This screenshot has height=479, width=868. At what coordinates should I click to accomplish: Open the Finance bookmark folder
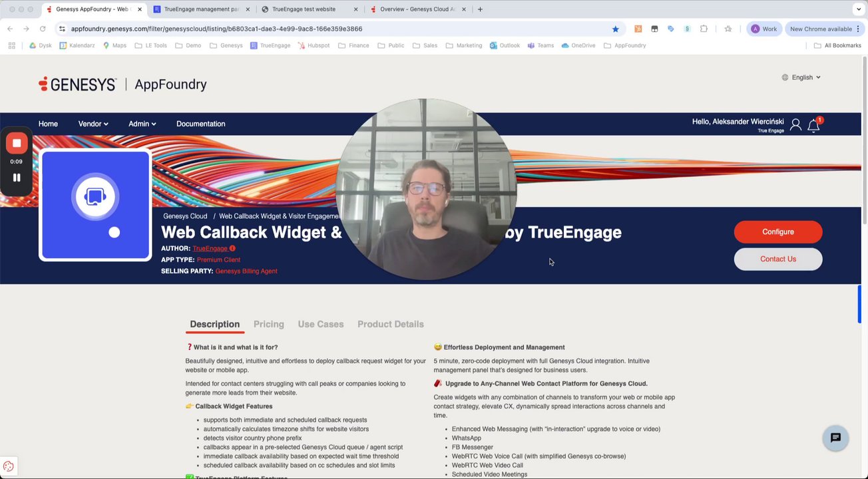tap(353, 45)
